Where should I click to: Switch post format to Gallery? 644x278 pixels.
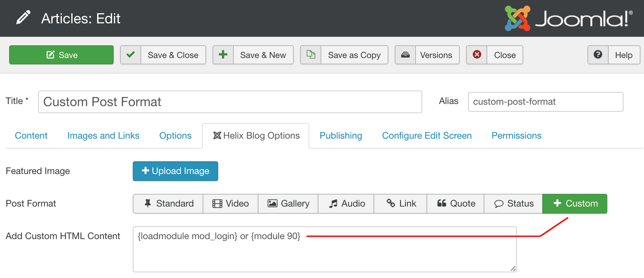(288, 204)
